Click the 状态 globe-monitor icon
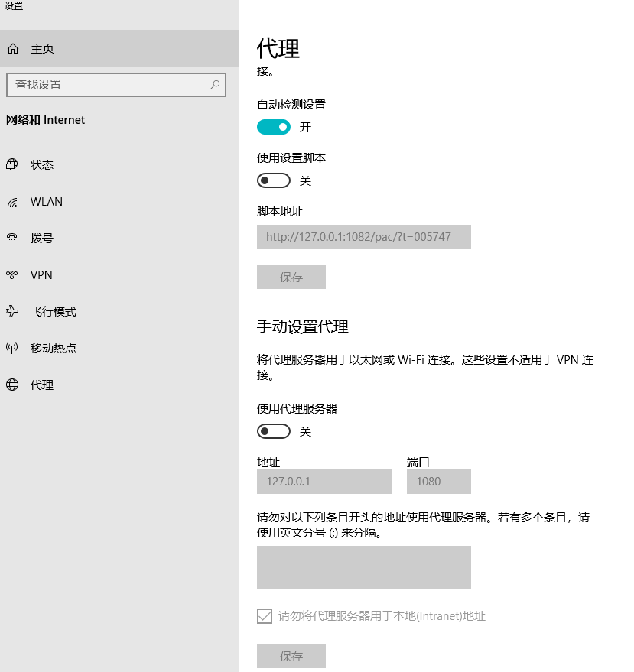This screenshot has width=634, height=672. (12, 164)
